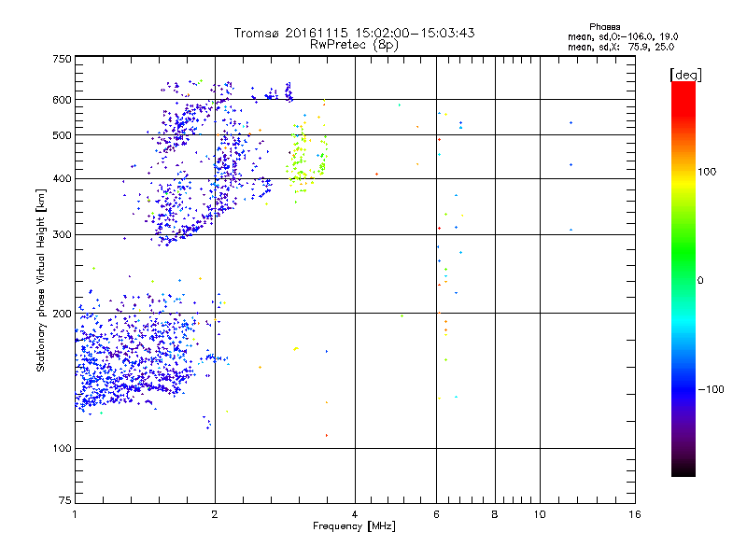Screen dimensions: 747x560
Task: Click the plot title "Tromsø 20161115 15:02:00-15:03:43"
Action: point(354,33)
